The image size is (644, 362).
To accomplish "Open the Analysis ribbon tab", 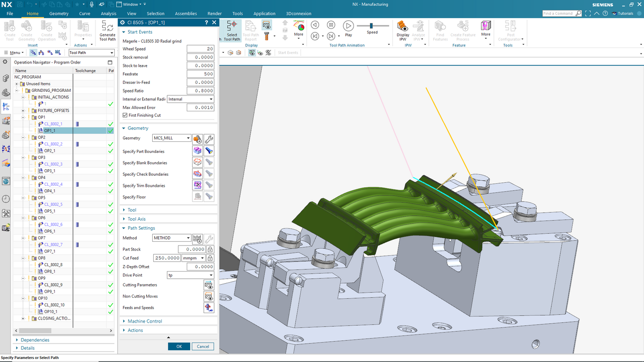I will tap(108, 13).
